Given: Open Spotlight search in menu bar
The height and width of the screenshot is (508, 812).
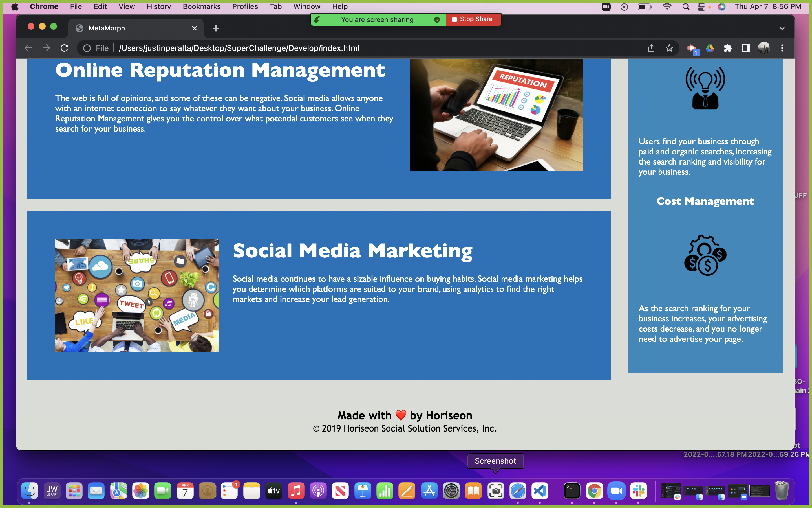Looking at the screenshot, I should (686, 7).
